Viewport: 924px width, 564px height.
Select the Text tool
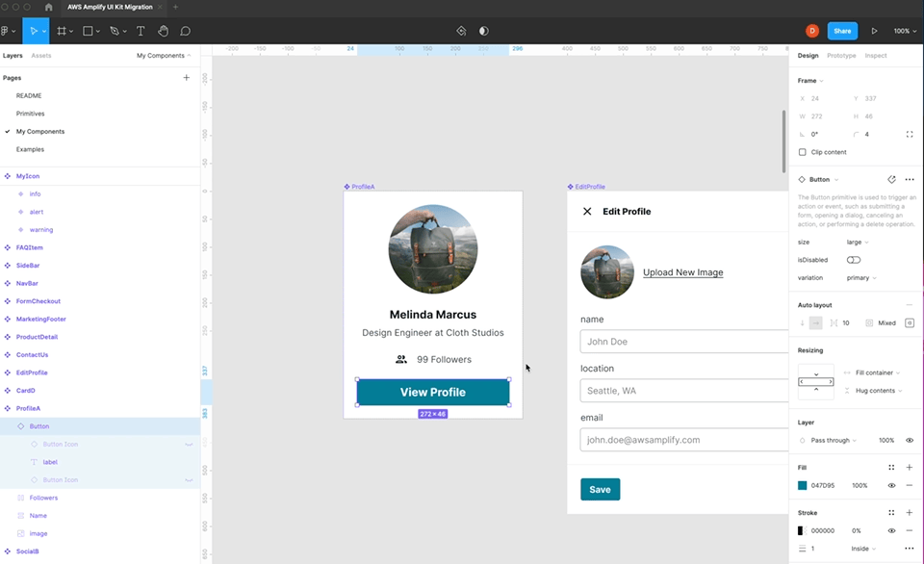tap(141, 30)
